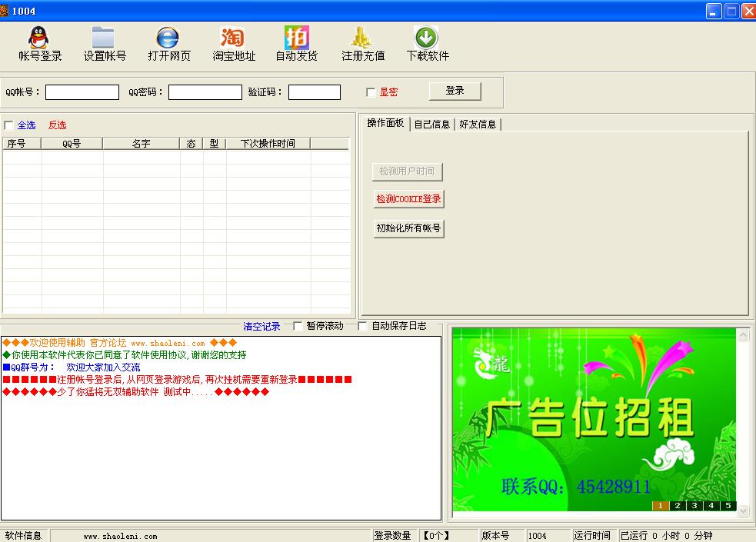The width and height of the screenshot is (756, 542).
Task: Tick the 全选 select-all checkbox
Action: pyautogui.click(x=8, y=125)
